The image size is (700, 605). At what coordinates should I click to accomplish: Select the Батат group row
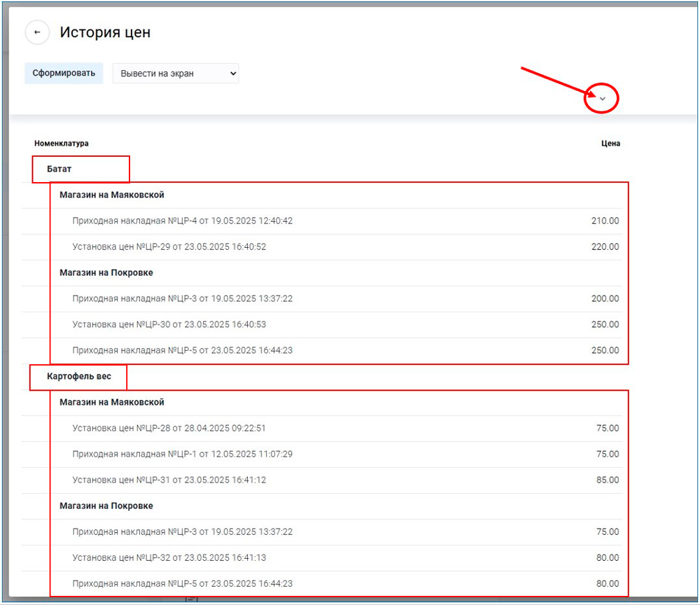tap(59, 169)
